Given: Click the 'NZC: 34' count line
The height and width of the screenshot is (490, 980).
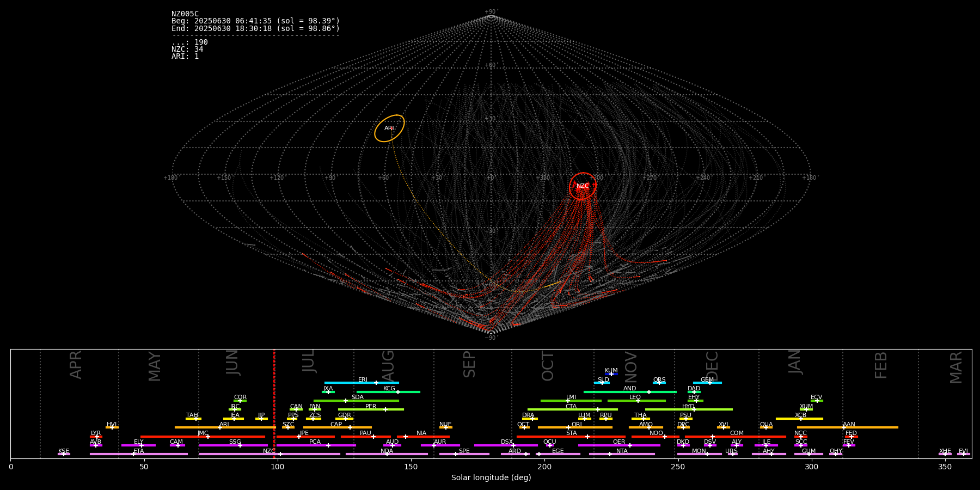Looking at the screenshot, I should point(187,50).
